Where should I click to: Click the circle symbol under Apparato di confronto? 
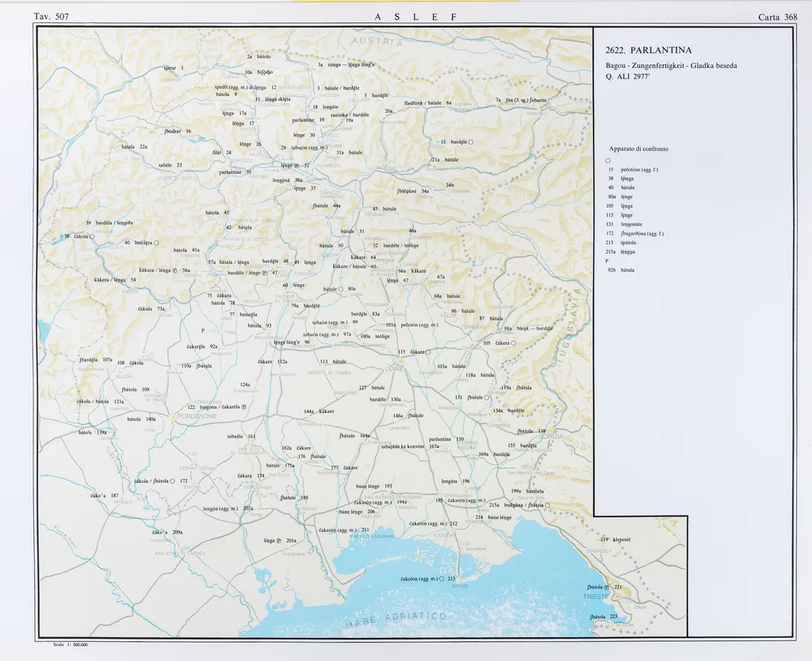coord(607,160)
